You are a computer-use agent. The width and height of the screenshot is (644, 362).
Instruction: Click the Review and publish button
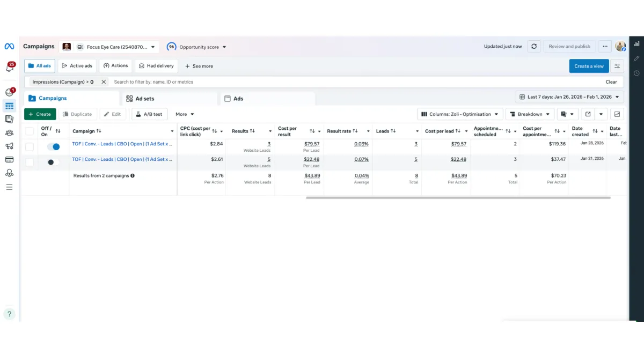click(569, 47)
